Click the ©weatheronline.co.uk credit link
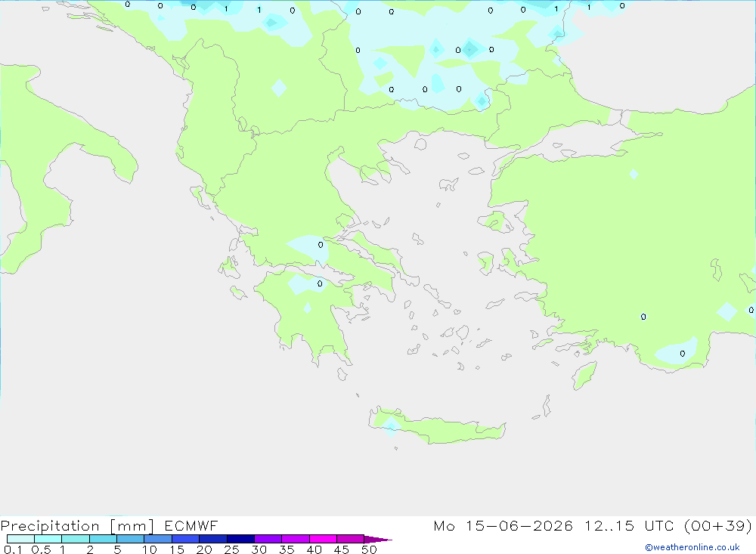 pyautogui.click(x=692, y=547)
